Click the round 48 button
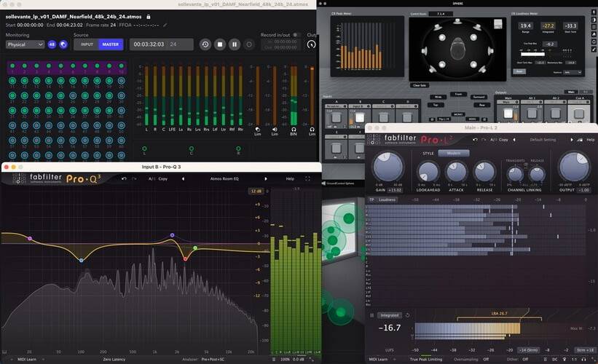 tap(52, 44)
